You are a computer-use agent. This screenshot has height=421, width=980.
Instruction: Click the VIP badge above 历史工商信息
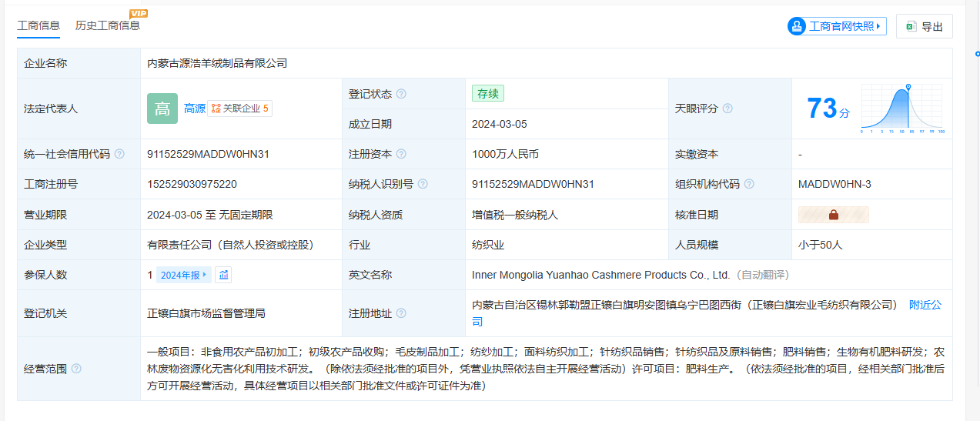coord(139,14)
